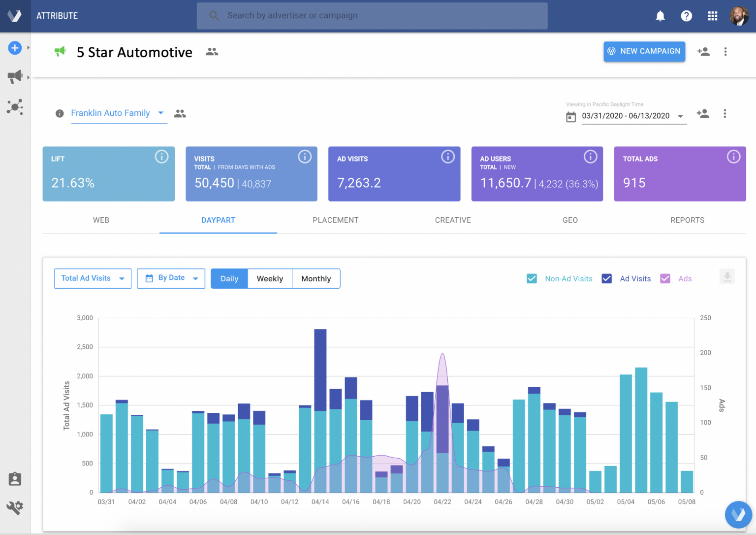Download the chart using the download icon
Viewport: 756px width, 535px height.
click(x=727, y=276)
